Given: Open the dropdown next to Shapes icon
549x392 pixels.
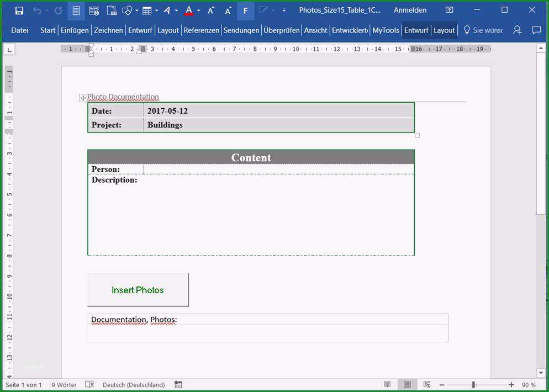Looking at the screenshot, I should click(136, 10).
